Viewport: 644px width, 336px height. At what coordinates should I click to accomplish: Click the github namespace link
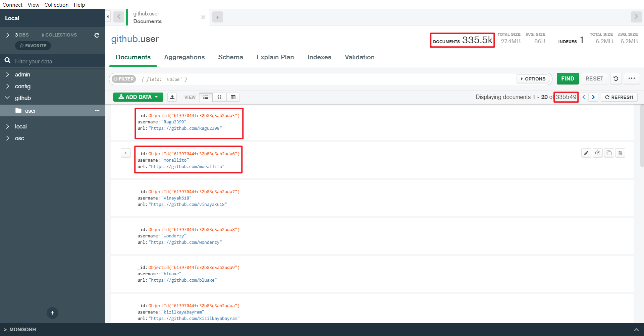[124, 39]
